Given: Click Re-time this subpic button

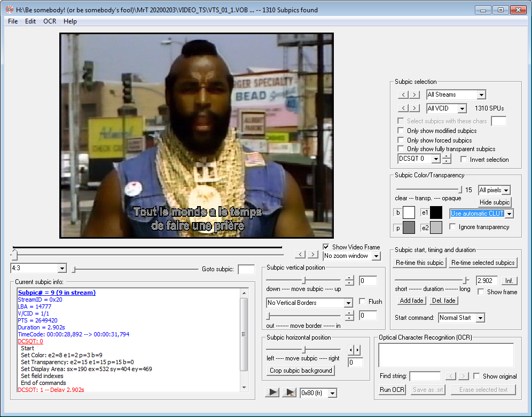Looking at the screenshot, I should [419, 262].
